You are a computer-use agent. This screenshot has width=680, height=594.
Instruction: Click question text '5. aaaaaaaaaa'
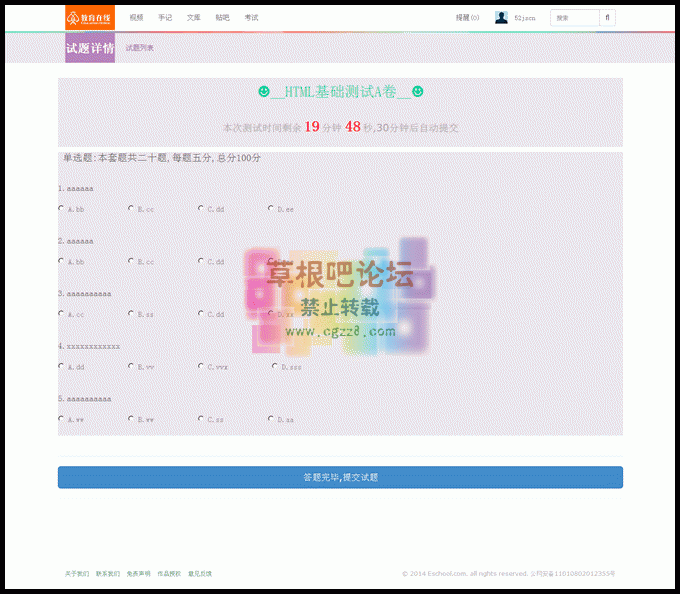click(x=85, y=399)
